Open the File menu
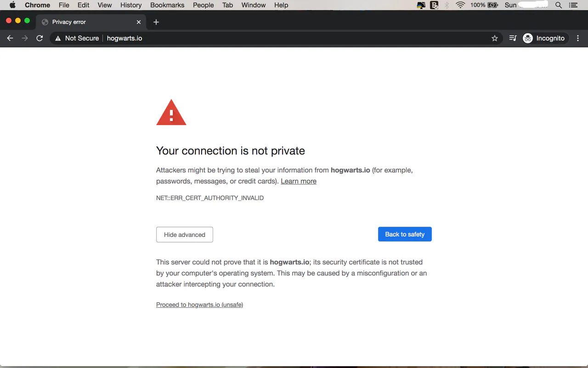Viewport: 588px width, 368px height. 64,5
